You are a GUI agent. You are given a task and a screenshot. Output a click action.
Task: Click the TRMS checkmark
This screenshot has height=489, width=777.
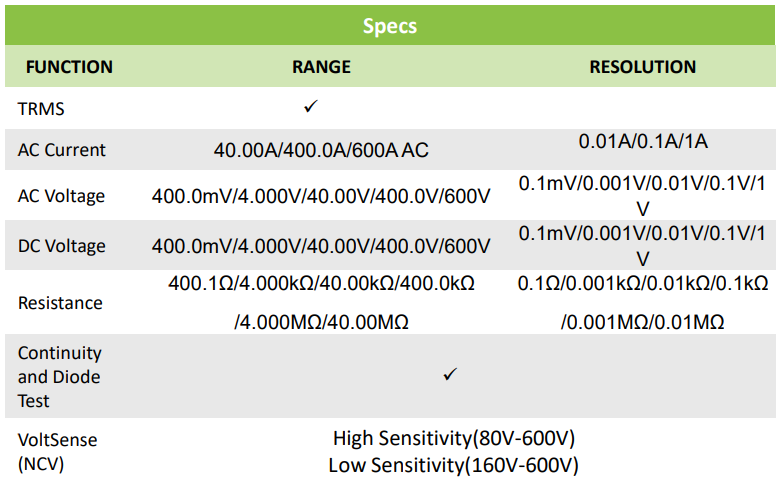click(311, 106)
